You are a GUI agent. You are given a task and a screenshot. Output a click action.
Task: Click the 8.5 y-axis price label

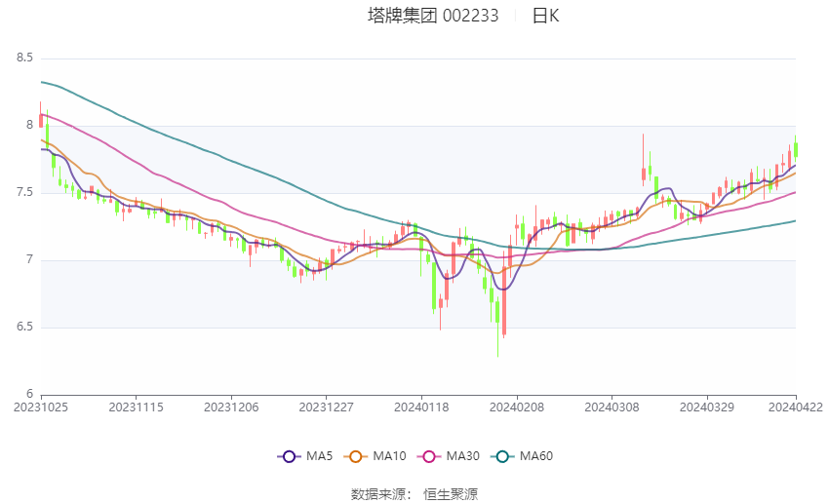(24, 58)
